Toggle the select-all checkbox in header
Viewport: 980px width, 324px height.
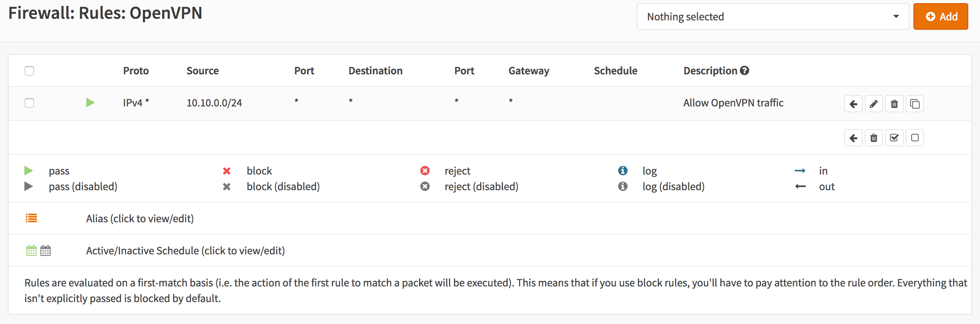pos(29,71)
